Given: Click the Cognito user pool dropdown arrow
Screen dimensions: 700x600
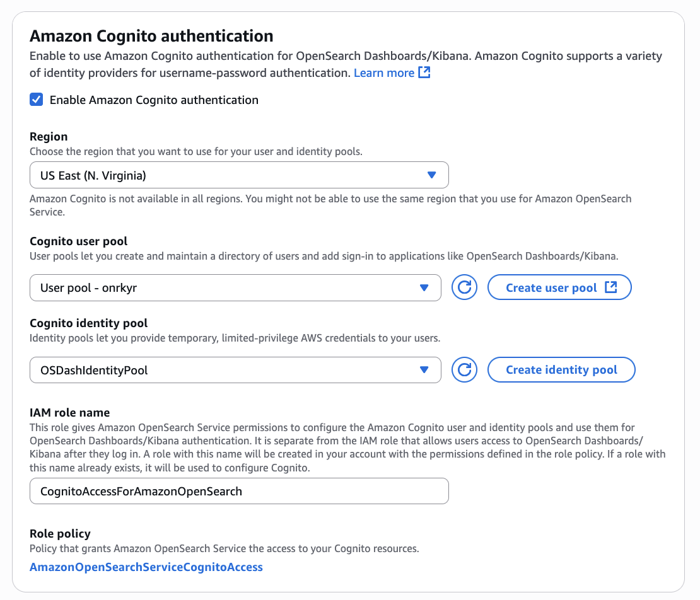Looking at the screenshot, I should 424,287.
